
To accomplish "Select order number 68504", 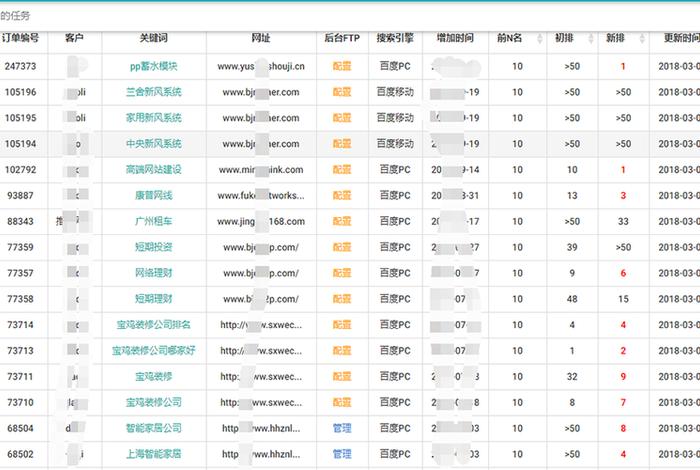I will click(21, 428).
